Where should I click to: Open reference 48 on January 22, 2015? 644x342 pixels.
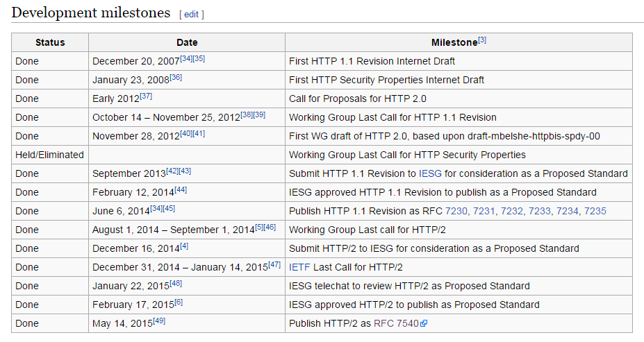coord(176,283)
